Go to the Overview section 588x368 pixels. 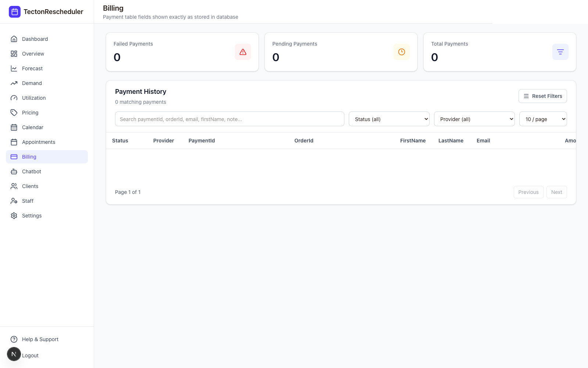47,54
